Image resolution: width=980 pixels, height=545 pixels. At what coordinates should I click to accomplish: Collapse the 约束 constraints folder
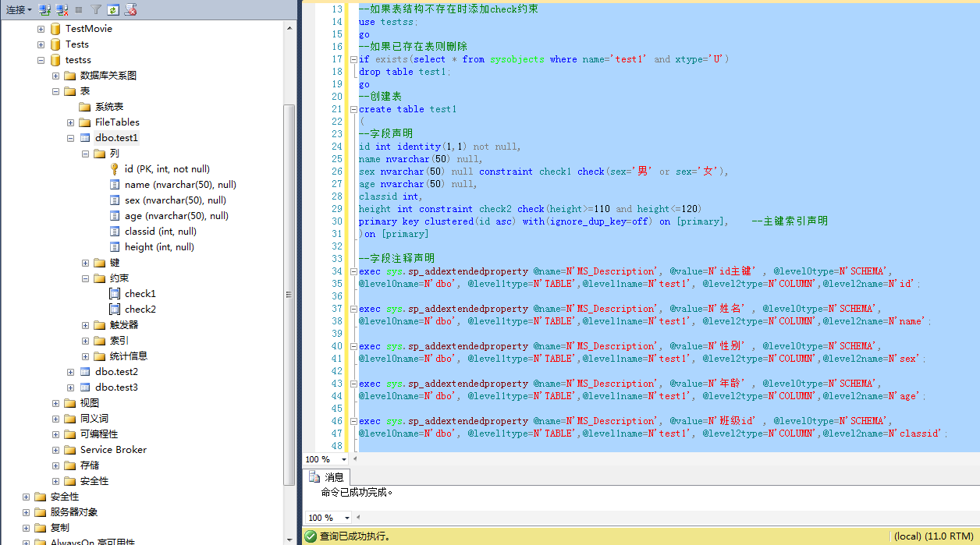coord(86,278)
